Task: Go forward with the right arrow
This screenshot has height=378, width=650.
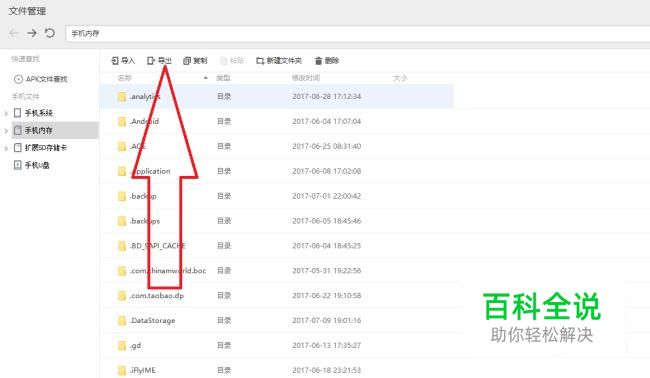Action: tap(32, 33)
